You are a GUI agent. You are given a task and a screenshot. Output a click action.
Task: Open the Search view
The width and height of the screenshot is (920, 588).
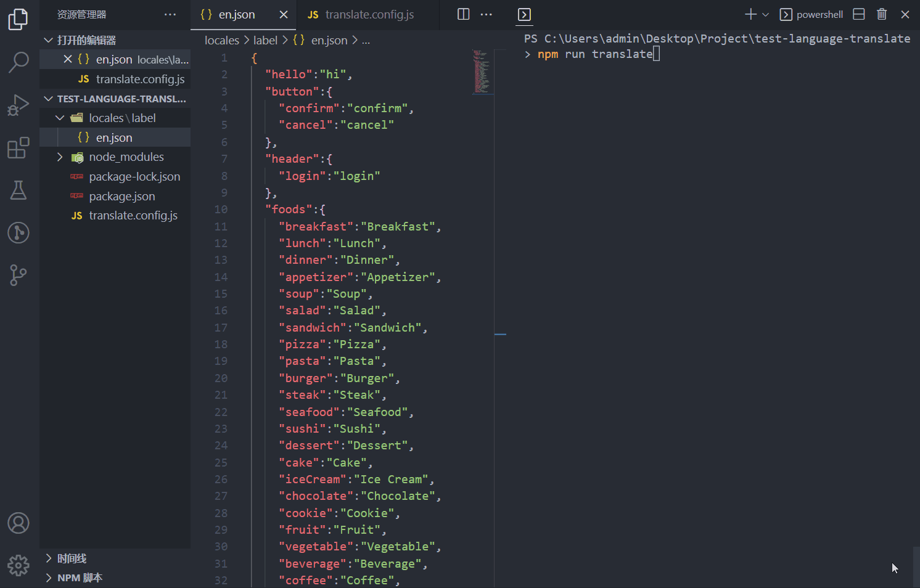pos(18,62)
